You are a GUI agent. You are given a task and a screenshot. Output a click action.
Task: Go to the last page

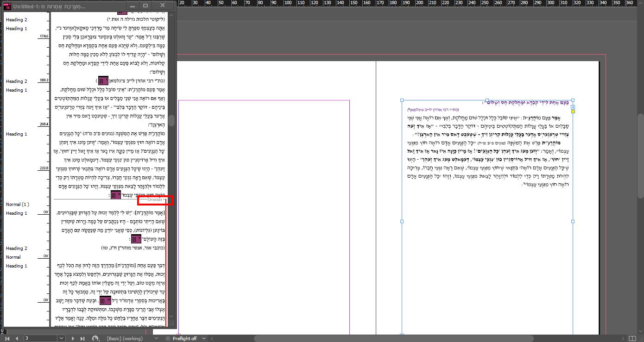tap(83, 338)
